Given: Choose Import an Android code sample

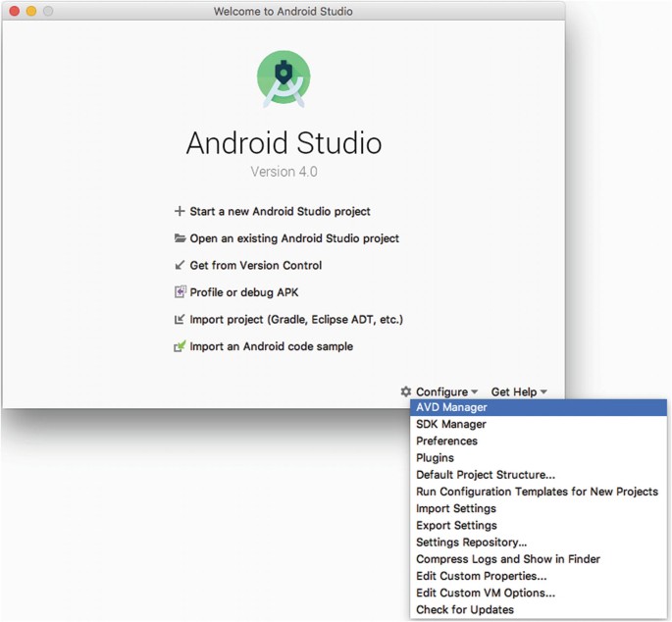Looking at the screenshot, I should (x=272, y=346).
